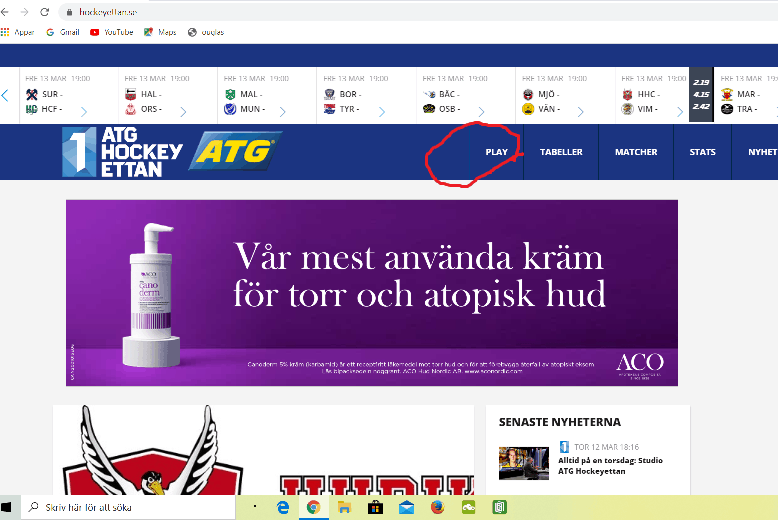
Task: Click the MAR team logo
Action: coord(727,94)
